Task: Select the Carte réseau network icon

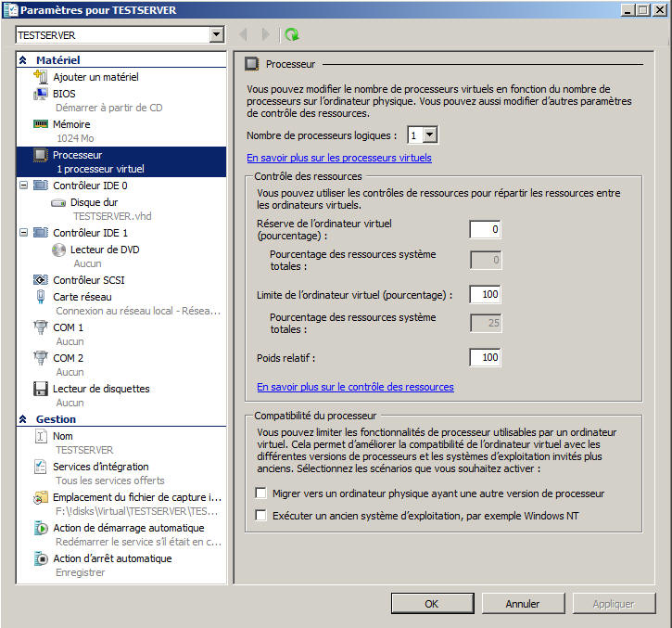Action: pos(41,297)
